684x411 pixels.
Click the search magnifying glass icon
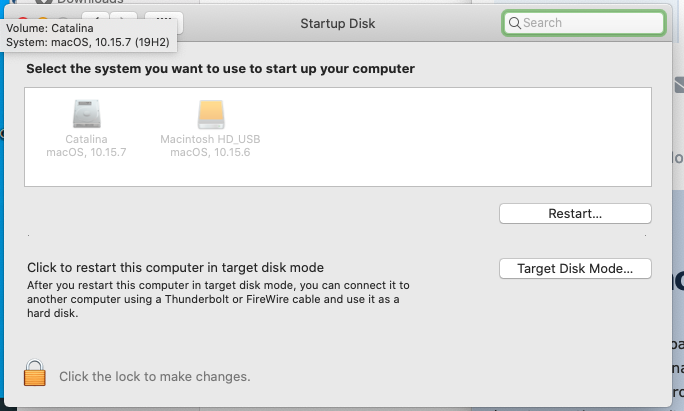[x=514, y=22]
